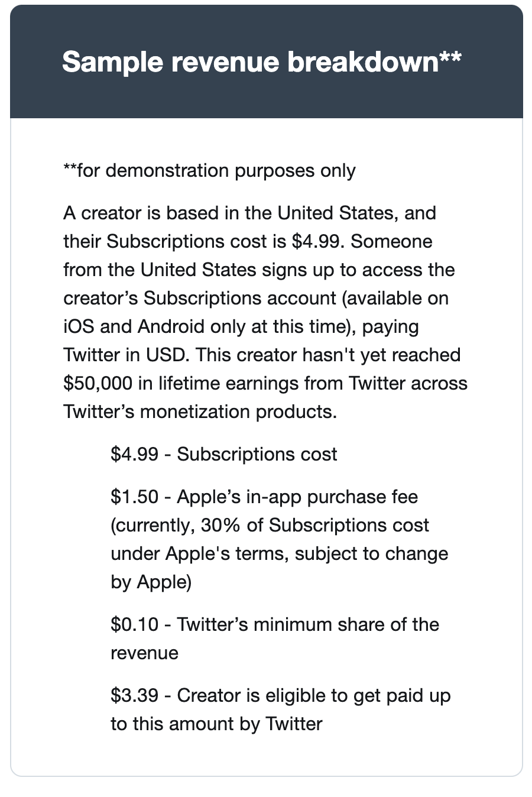Click the "Twitter's monetization products." text
Screen dimensions: 532x797
point(200,412)
